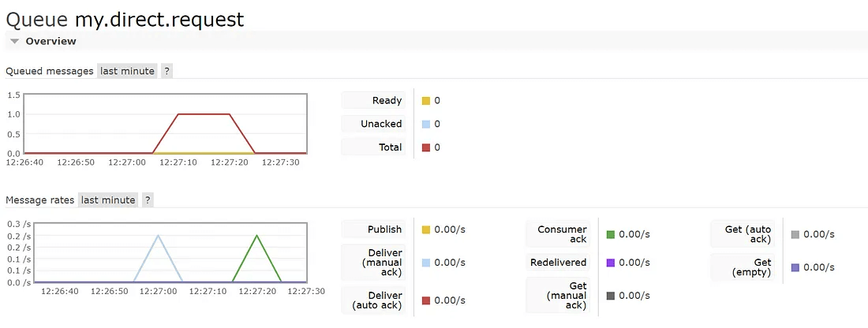Change Queued messages 'last minute' range
The width and height of the screenshot is (868, 328).
point(127,71)
